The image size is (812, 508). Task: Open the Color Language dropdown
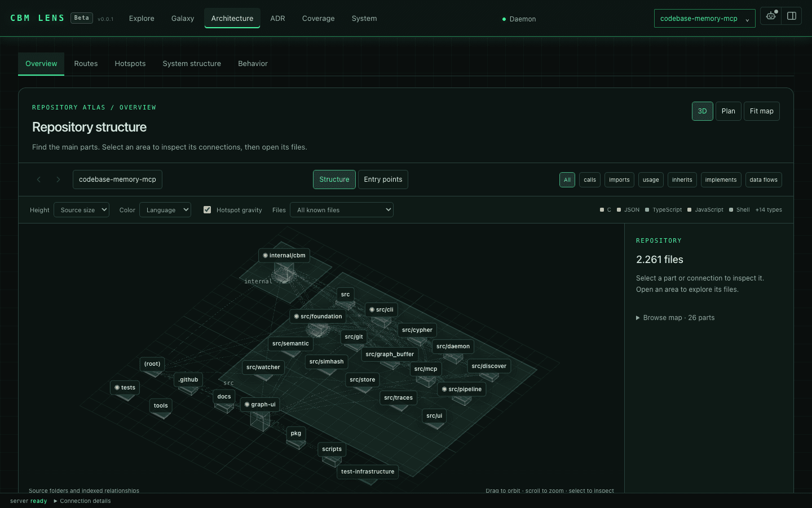(165, 210)
